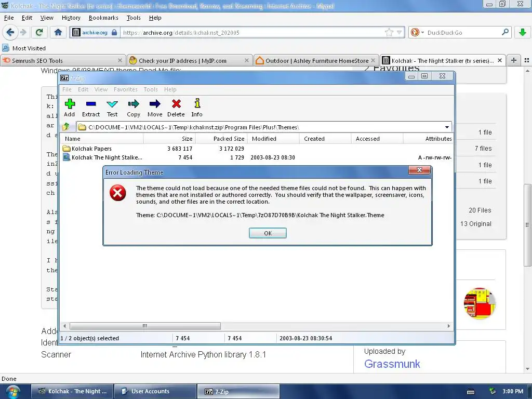The height and width of the screenshot is (399, 532).
Task: Show all tabs grid icon
Action: point(527,60)
